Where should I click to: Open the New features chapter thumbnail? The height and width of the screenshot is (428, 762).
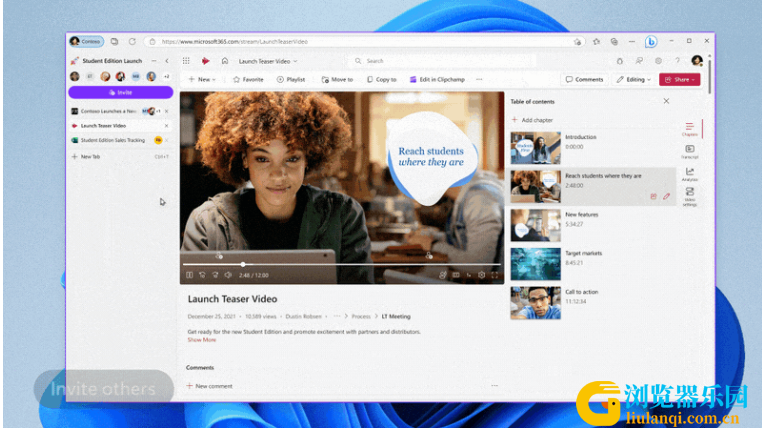click(x=535, y=225)
